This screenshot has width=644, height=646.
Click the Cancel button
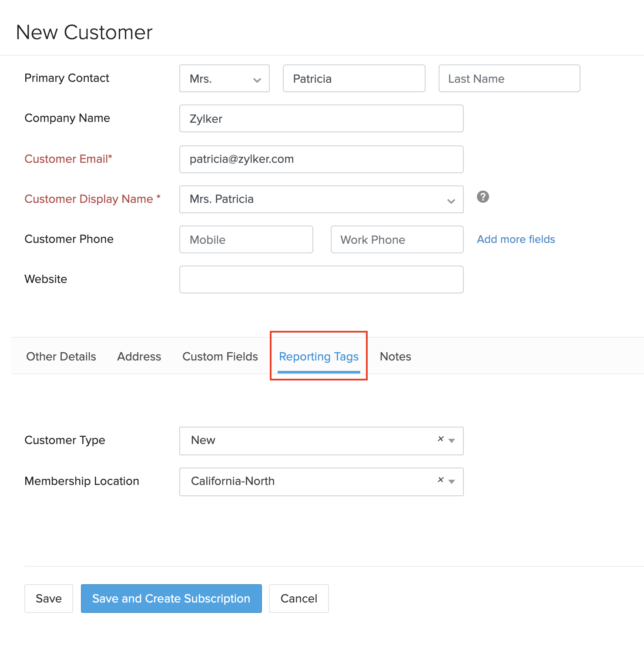coord(299,599)
